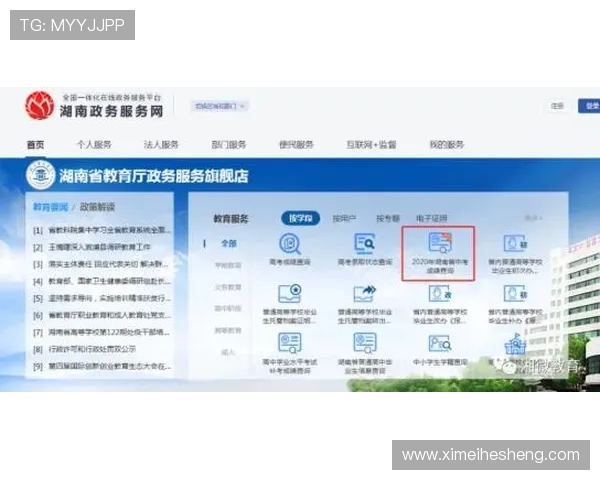This screenshot has height=480, width=600.
Task: Open 中小学生学籍查询 icon
Action: 440,343
